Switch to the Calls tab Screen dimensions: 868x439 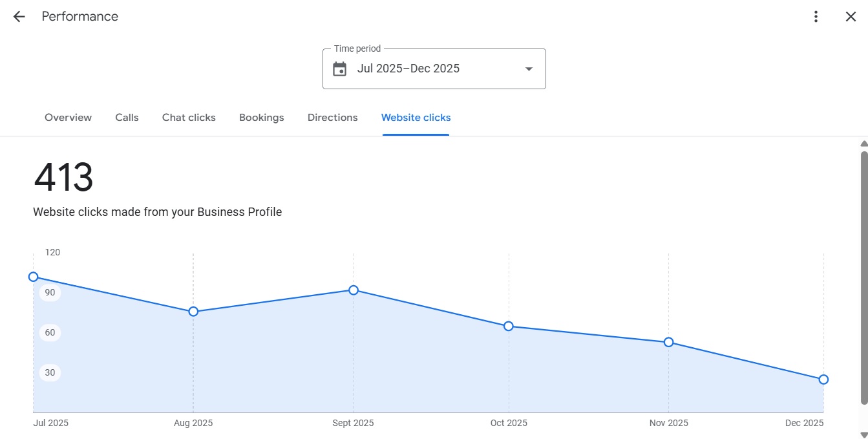[x=127, y=118]
